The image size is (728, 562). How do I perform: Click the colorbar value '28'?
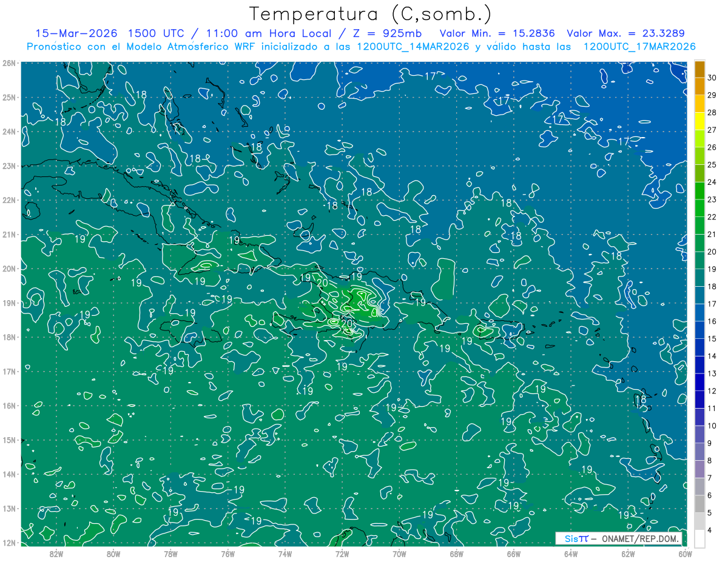712,113
